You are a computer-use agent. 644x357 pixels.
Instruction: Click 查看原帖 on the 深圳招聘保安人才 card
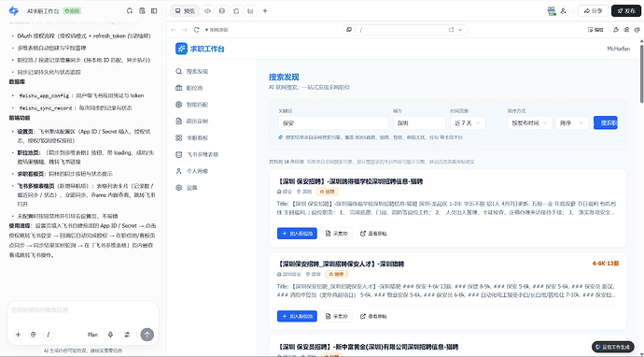pyautogui.click(x=373, y=316)
